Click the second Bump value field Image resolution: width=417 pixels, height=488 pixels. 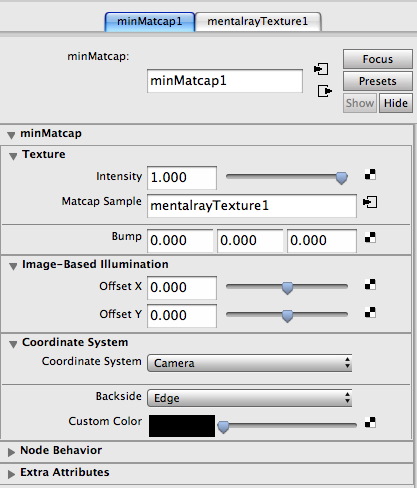(250, 241)
